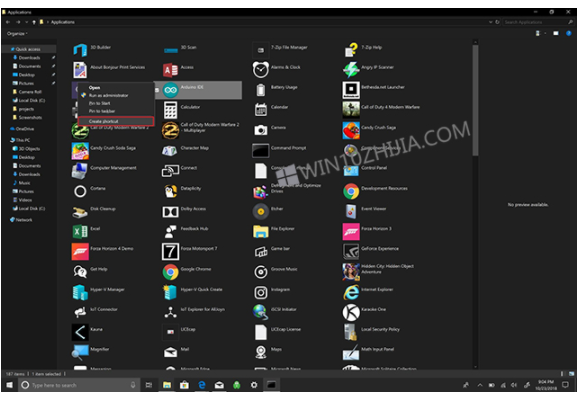Select the 3D Scan app icon

point(171,50)
